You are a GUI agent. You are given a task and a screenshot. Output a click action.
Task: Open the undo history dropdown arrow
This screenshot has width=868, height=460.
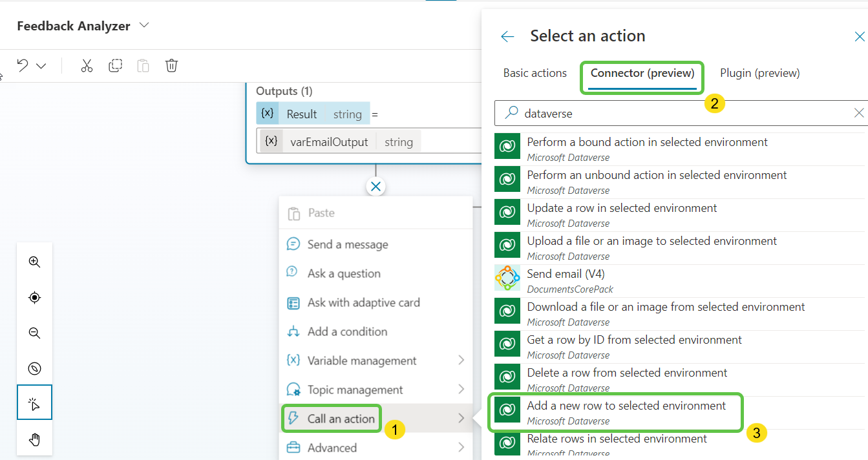coord(41,66)
